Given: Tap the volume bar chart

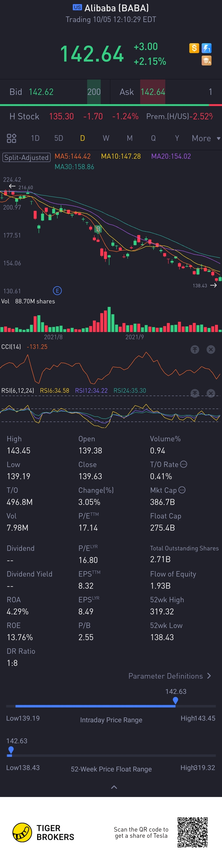Looking at the screenshot, I should tap(111, 319).
